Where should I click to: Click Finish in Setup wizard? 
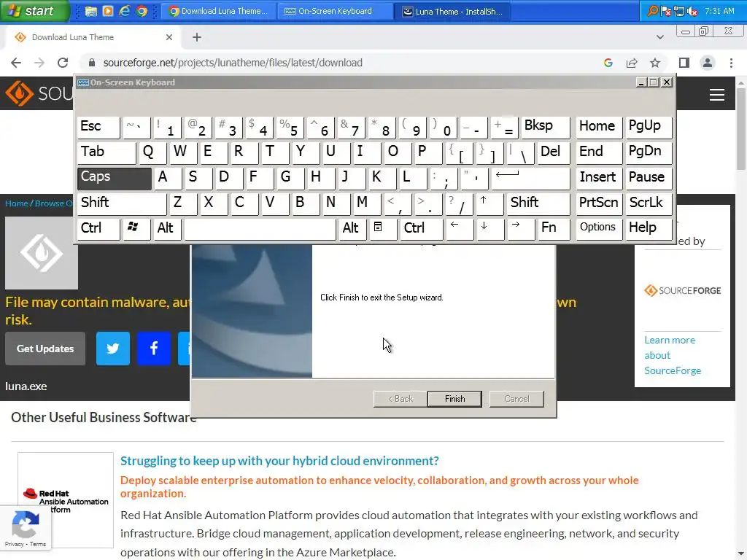pyautogui.click(x=454, y=399)
